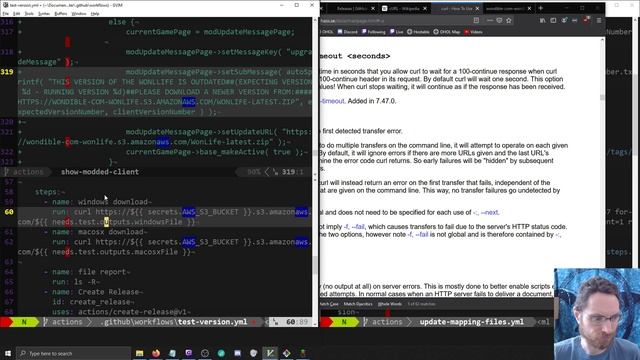Open the Firefox hamburger menu
Screen dimensions: 640x360
pyautogui.click(x=599, y=20)
